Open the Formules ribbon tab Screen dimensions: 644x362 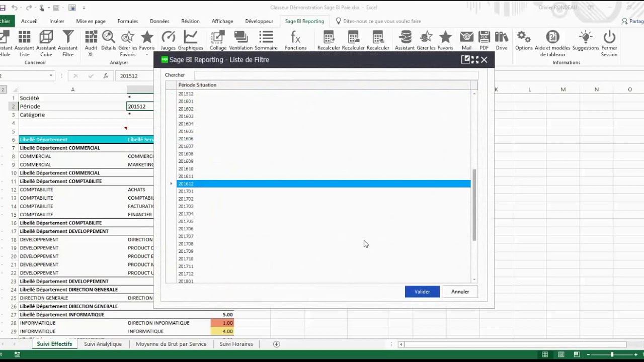[x=128, y=21]
